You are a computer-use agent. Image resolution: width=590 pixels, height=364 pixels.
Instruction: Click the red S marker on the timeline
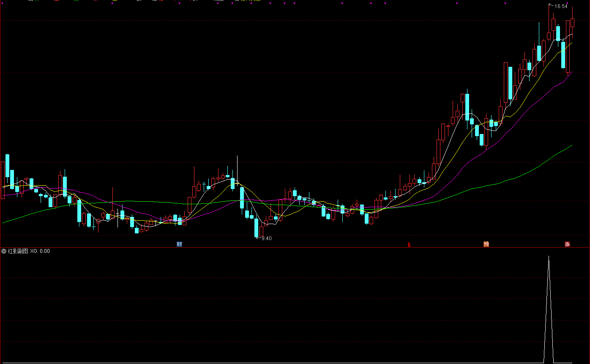[409, 244]
